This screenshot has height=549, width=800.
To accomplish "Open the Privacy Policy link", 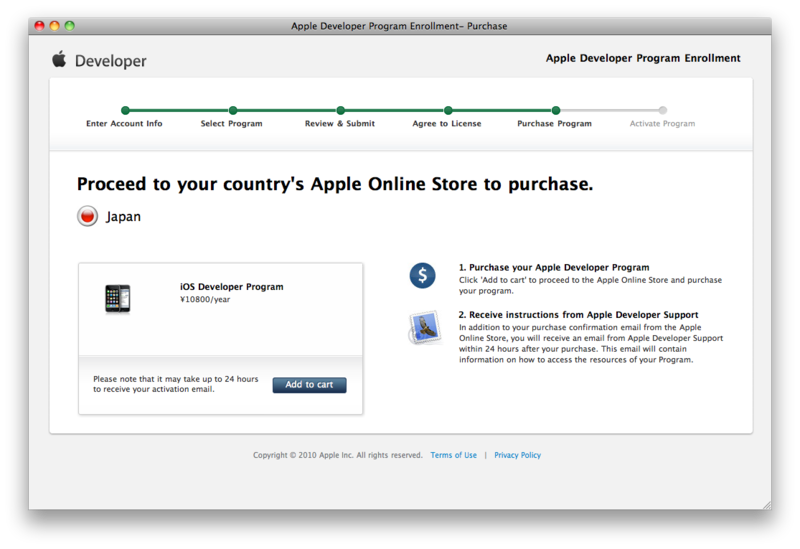I will click(517, 455).
